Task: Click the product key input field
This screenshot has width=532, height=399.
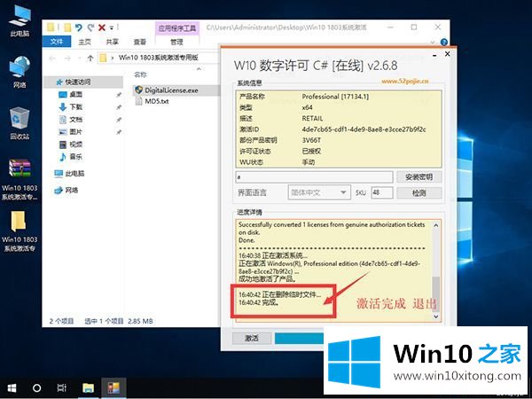Action: point(314,176)
